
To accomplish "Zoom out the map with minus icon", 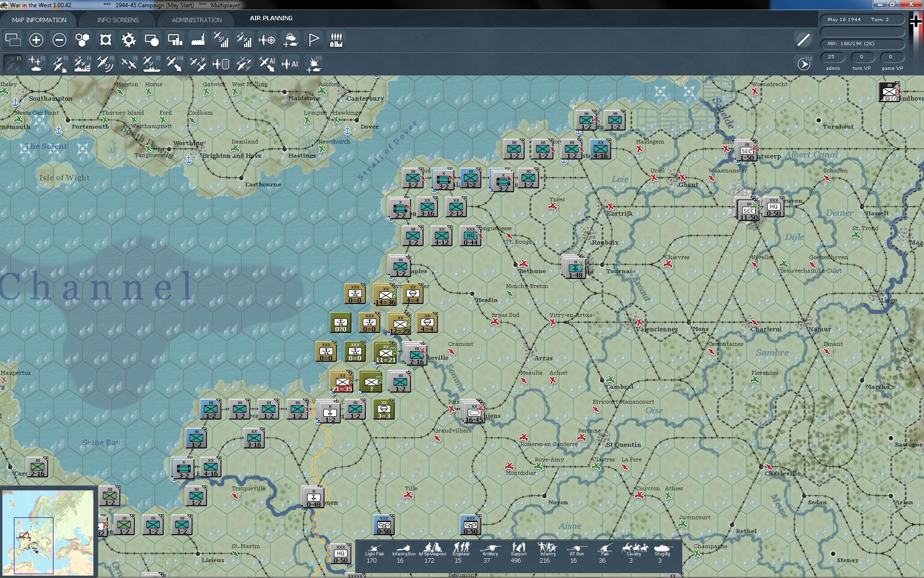I will click(x=59, y=40).
